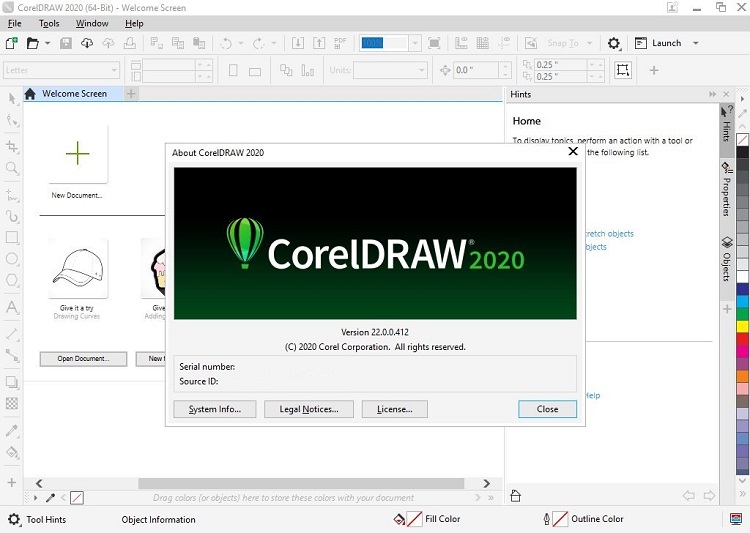Image resolution: width=750 pixels, height=533 pixels.
Task: Select the Rectangle tool in toolbox
Action: coord(12,237)
